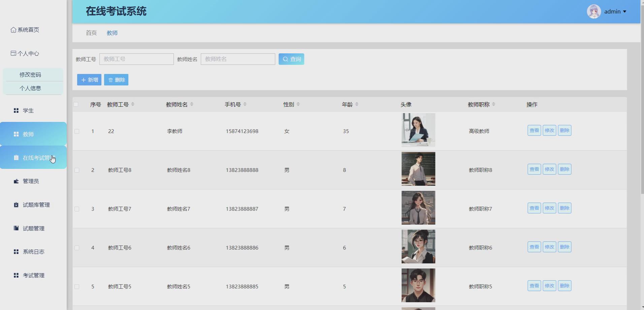Click the grid icon beside 考试管理
The width and height of the screenshot is (644, 310).
click(x=16, y=275)
